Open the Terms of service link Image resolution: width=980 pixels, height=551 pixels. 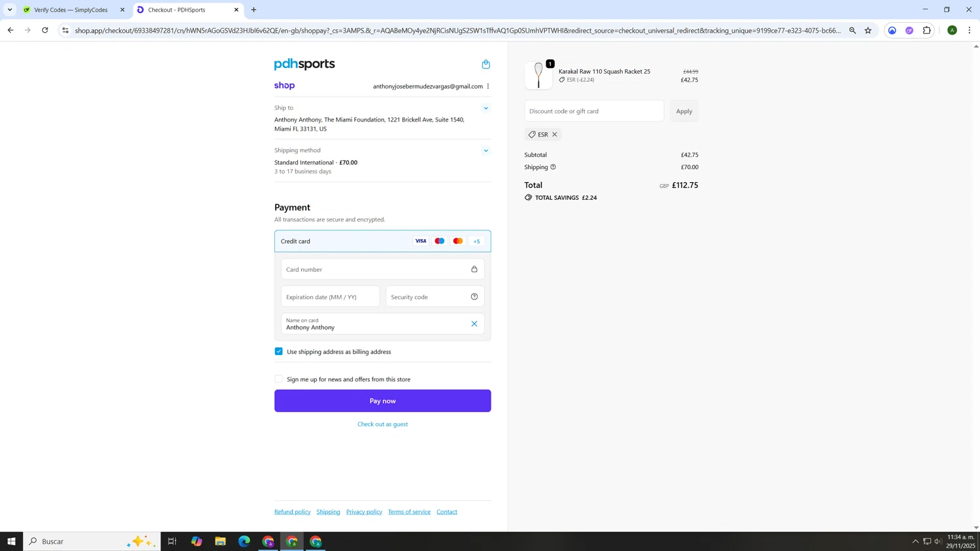(x=410, y=512)
